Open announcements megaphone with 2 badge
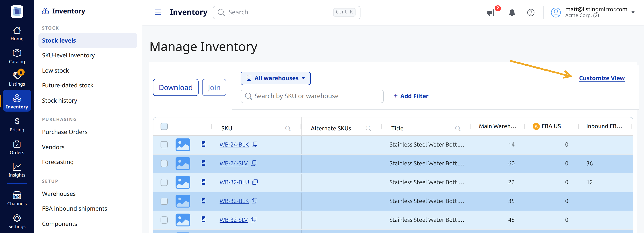Screen dimensions: 644x233 point(491,13)
